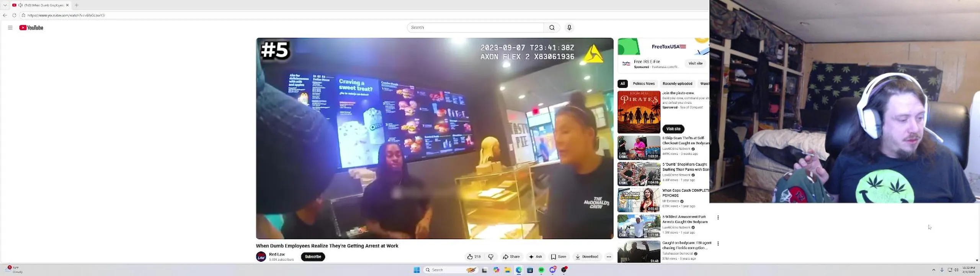
Task: Open the taskbar clock and date
Action: pos(969,270)
